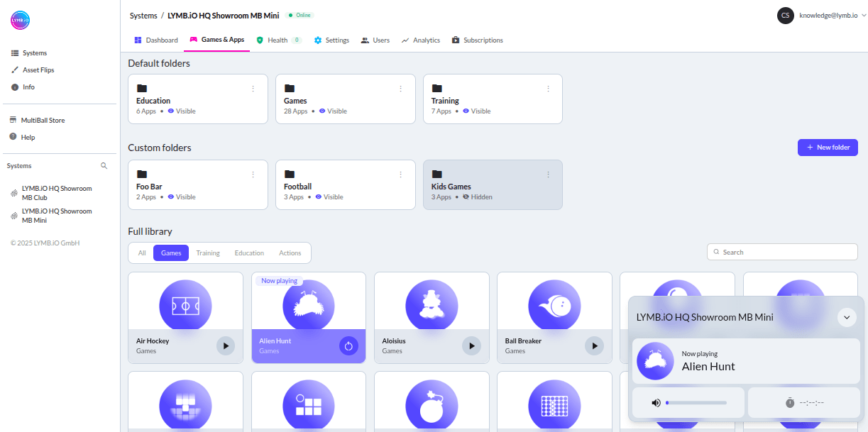868x432 pixels.
Task: Click the Kids Games folder icon
Action: (436, 175)
